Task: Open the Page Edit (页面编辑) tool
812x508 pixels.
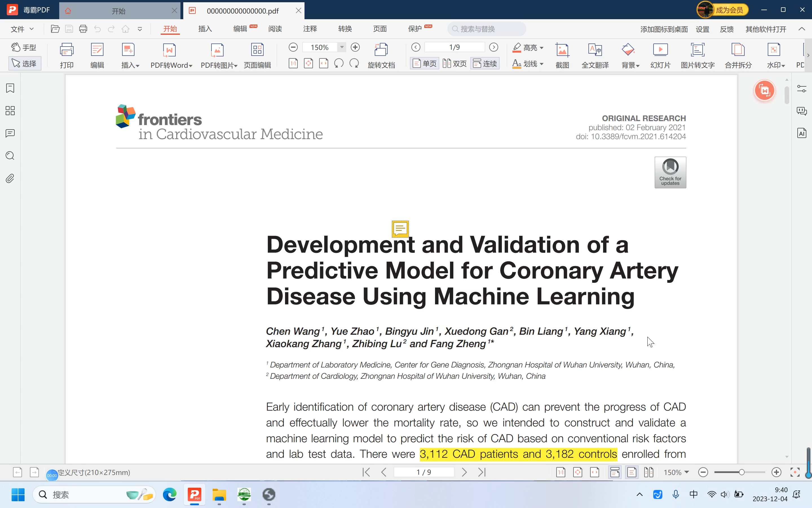Action: (257, 55)
